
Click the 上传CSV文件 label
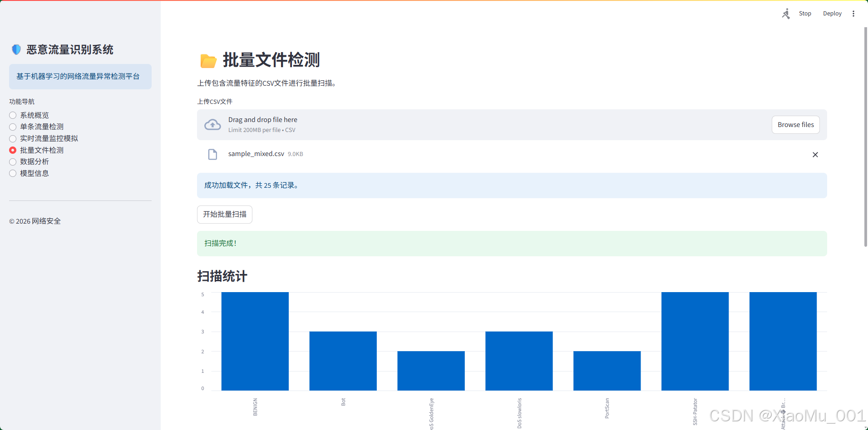pos(215,102)
